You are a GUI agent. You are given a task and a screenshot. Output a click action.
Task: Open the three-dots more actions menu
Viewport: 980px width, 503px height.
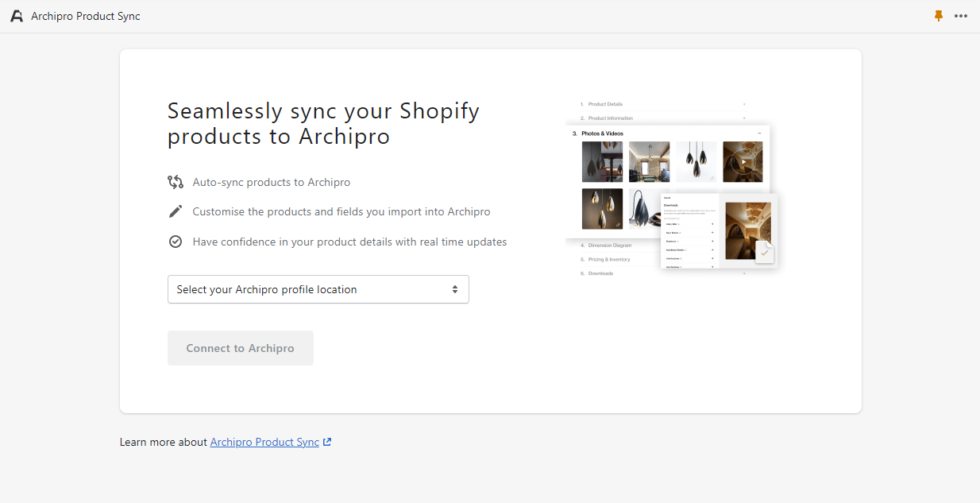pos(961,16)
